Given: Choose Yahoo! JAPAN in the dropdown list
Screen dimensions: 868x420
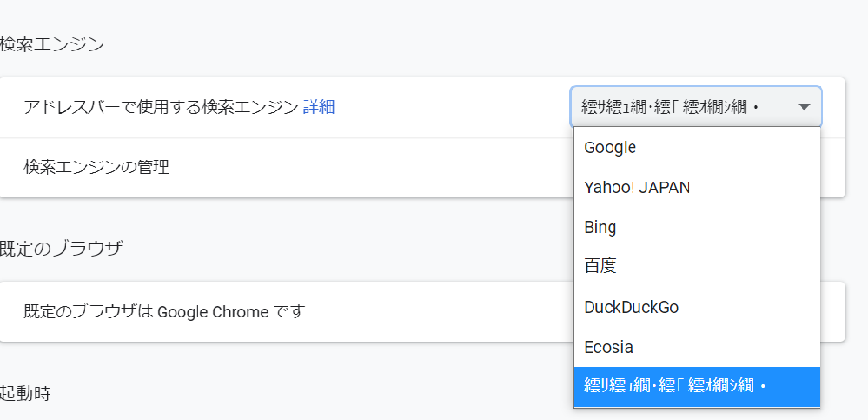Looking at the screenshot, I should (x=697, y=187).
